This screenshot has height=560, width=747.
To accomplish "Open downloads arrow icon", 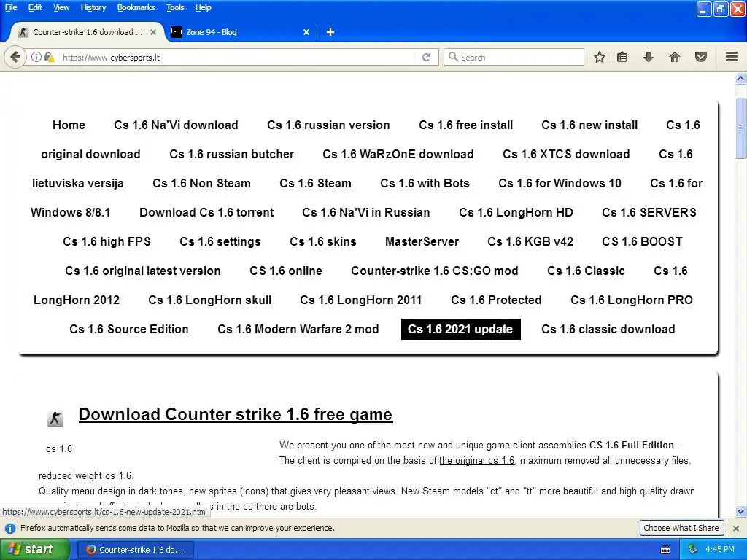I will click(x=649, y=57).
